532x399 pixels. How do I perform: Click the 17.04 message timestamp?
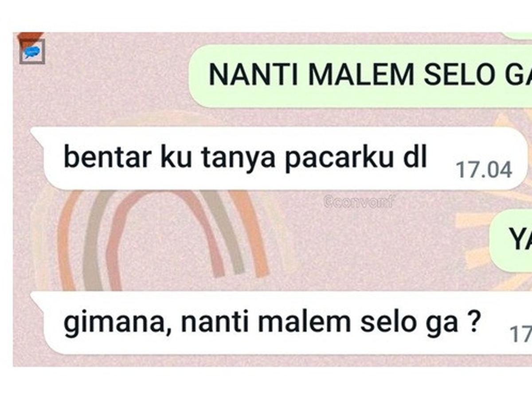click(x=484, y=170)
